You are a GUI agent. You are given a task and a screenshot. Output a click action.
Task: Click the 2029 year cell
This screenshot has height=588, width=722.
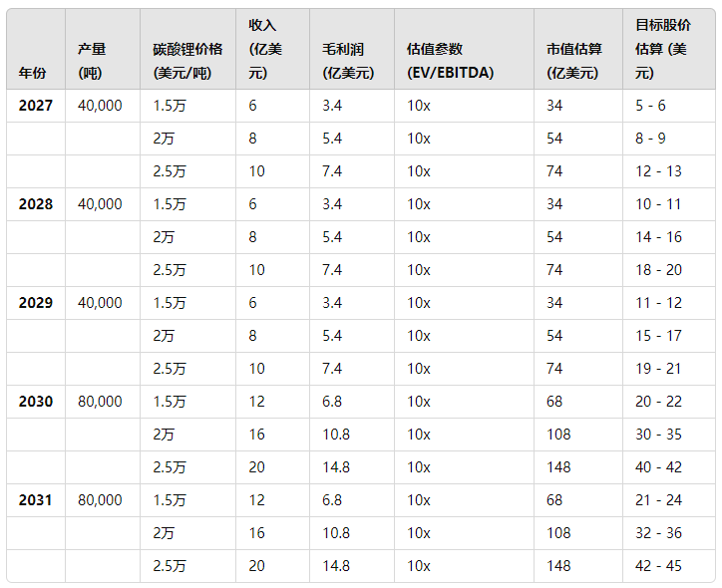[x=36, y=303]
